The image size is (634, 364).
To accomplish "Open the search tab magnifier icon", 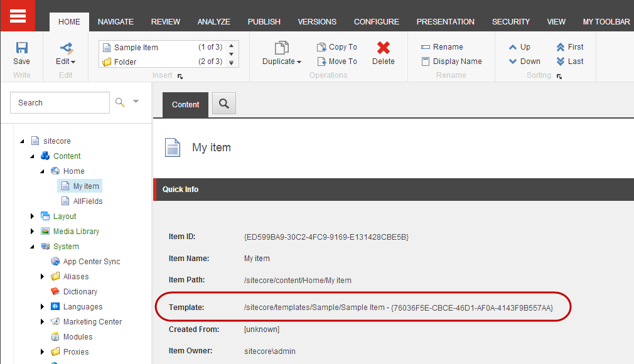I will [224, 104].
